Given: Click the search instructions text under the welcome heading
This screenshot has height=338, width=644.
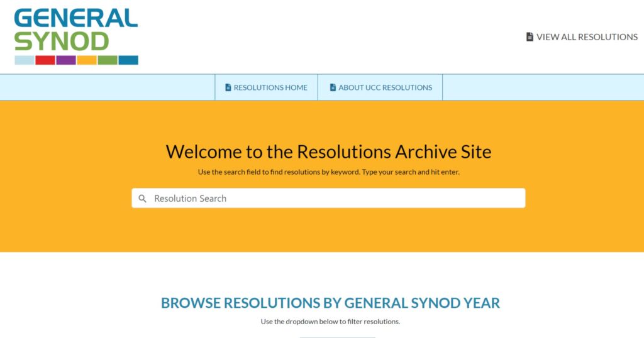Looking at the screenshot, I should 328,172.
